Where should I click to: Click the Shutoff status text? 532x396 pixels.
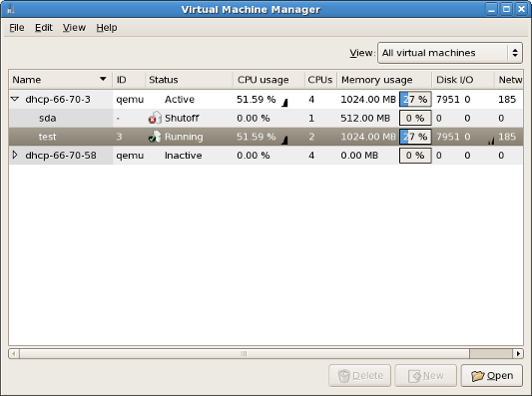pyautogui.click(x=182, y=118)
